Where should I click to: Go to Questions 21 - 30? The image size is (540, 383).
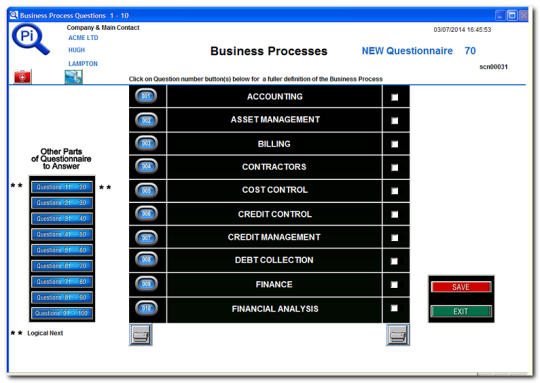point(62,203)
